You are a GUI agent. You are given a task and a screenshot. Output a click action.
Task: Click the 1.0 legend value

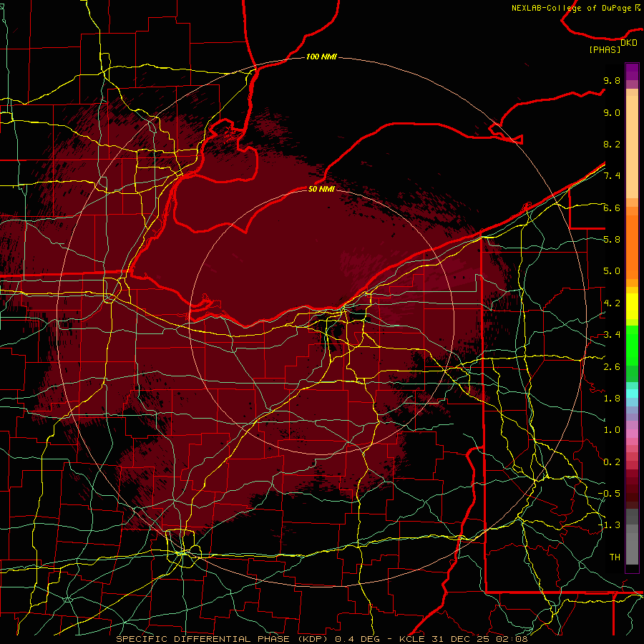pyautogui.click(x=612, y=430)
